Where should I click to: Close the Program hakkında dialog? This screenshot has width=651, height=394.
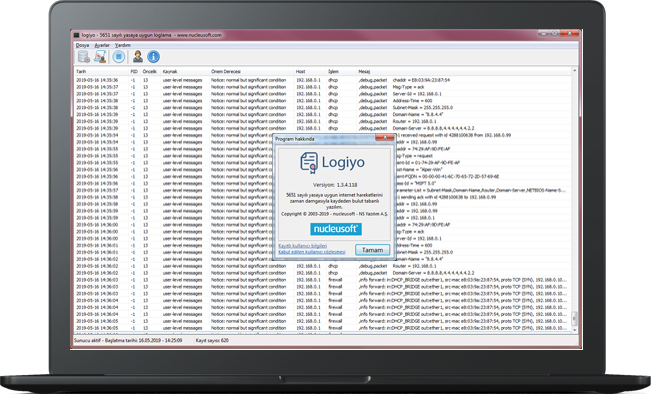(x=384, y=137)
